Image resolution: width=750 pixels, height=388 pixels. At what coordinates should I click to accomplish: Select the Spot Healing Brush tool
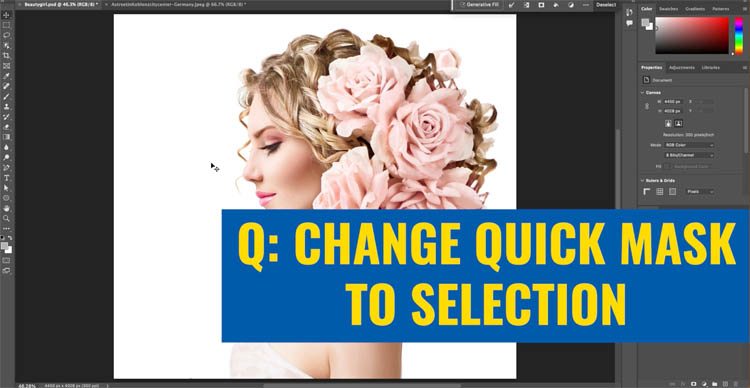(x=7, y=86)
